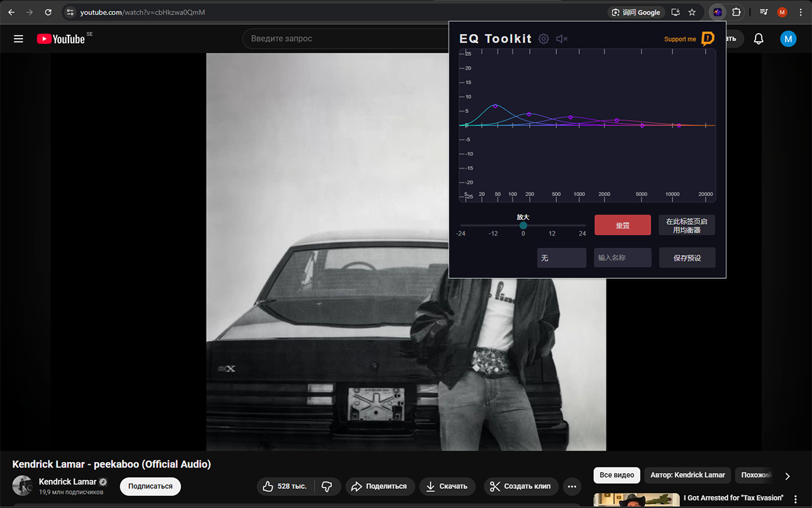Select the Все видео chip
Image resolution: width=812 pixels, height=508 pixels.
617,475
